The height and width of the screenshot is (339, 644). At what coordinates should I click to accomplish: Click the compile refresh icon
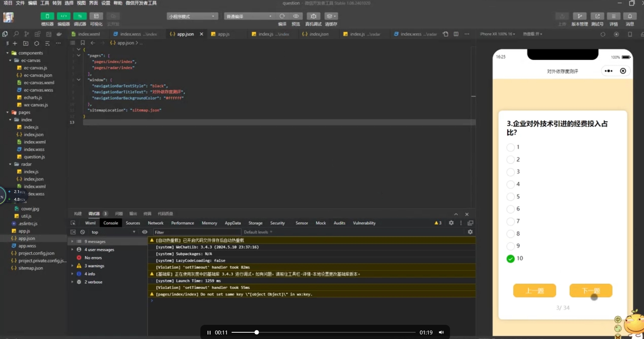pyautogui.click(x=282, y=16)
